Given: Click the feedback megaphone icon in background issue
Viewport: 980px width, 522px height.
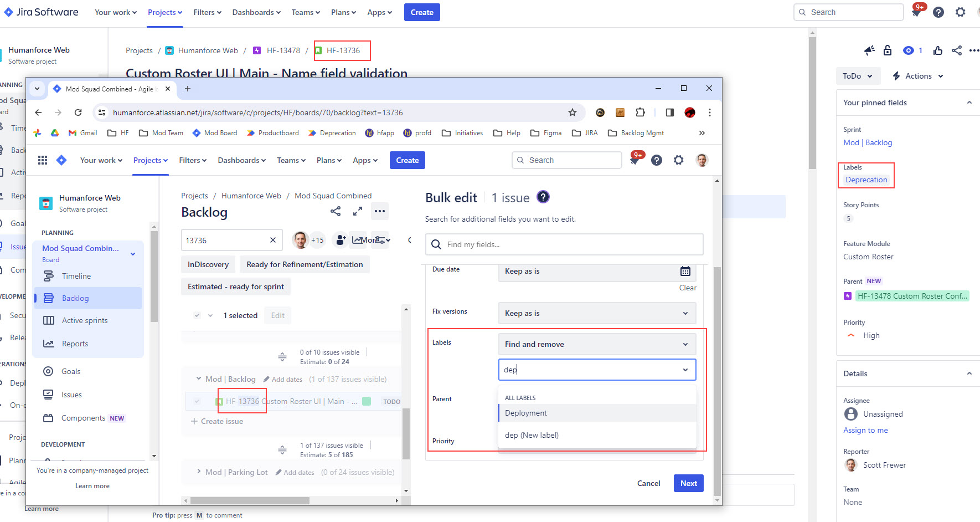Looking at the screenshot, I should [x=869, y=50].
